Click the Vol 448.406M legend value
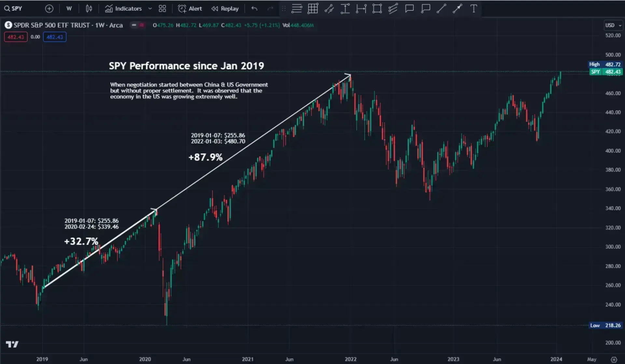625x364 pixels. click(x=298, y=25)
